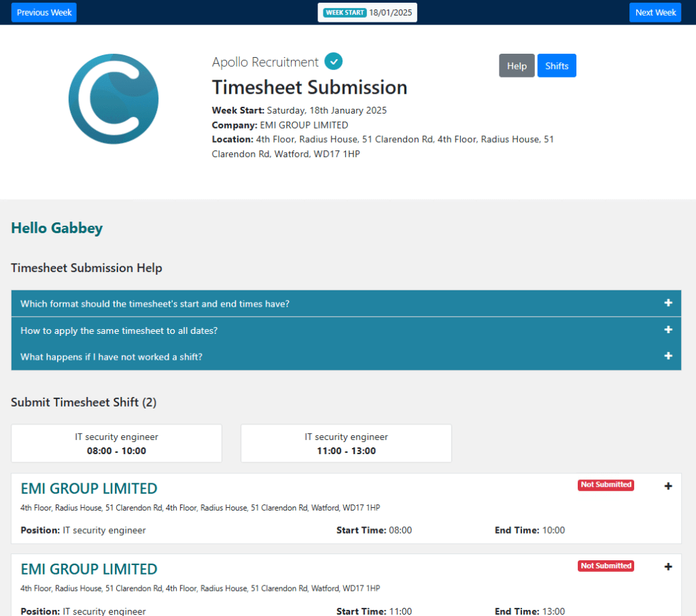Click the Timesheet Submission title
The width and height of the screenshot is (696, 616).
309,88
